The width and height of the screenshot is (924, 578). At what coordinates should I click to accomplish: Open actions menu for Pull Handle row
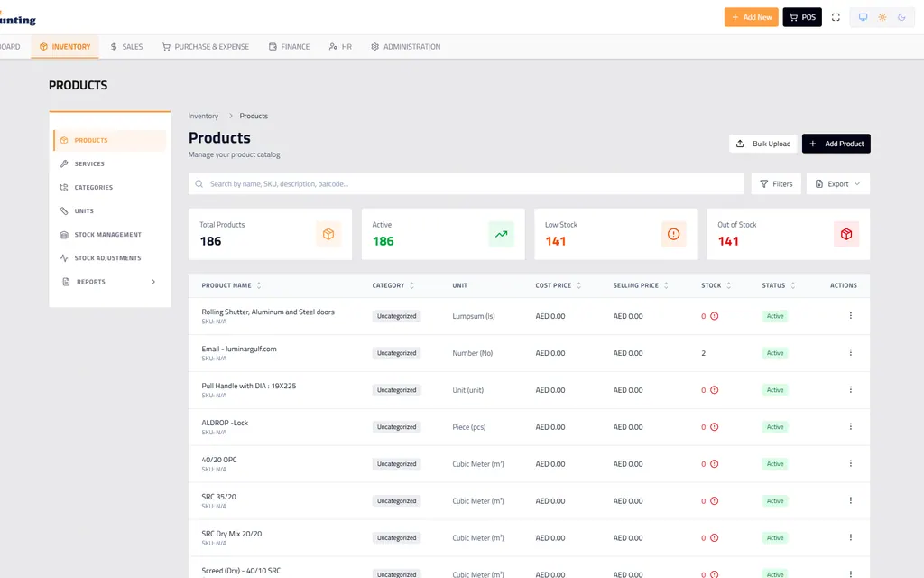click(850, 390)
